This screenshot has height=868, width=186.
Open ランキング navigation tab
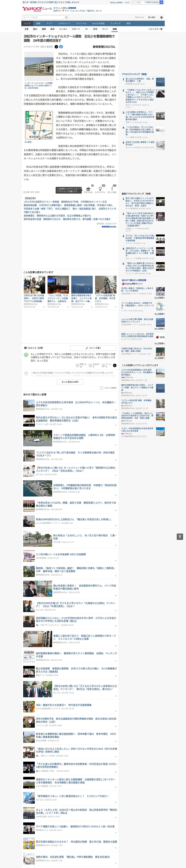coord(115,24)
